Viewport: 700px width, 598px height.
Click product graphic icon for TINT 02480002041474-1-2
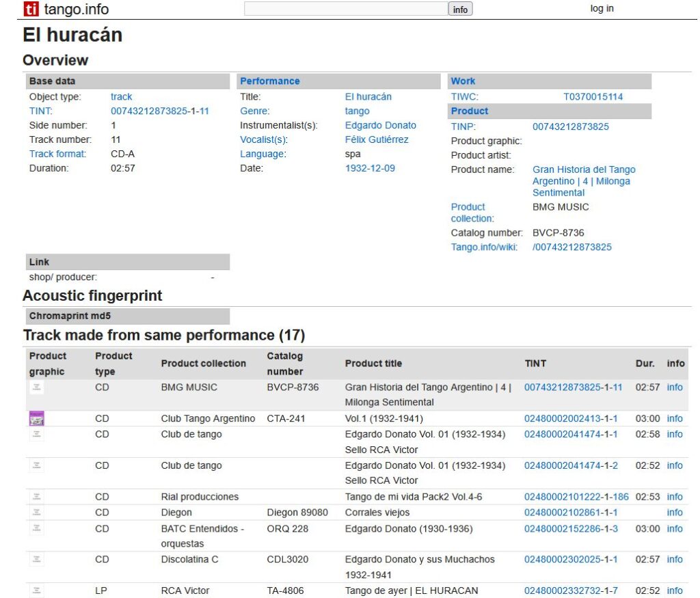coord(37,465)
